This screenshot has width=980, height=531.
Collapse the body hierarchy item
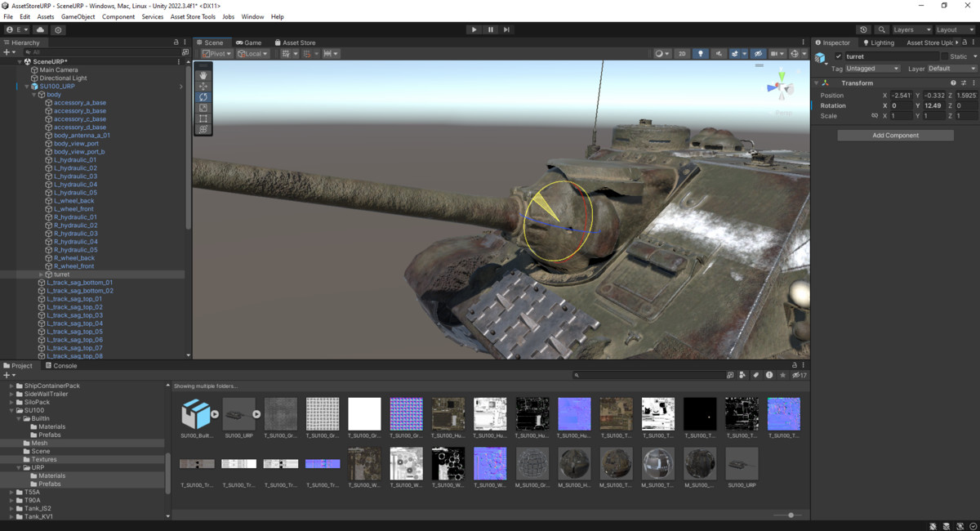[x=33, y=95]
